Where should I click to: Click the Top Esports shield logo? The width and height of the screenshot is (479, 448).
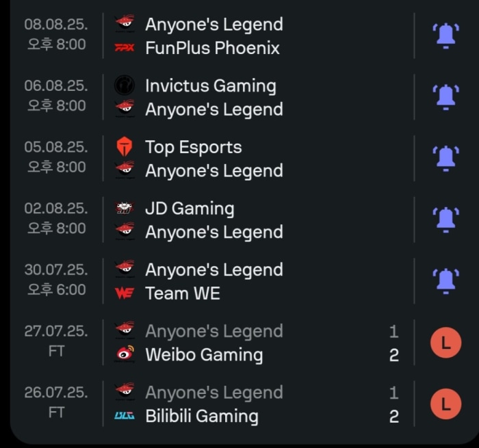tap(125, 147)
